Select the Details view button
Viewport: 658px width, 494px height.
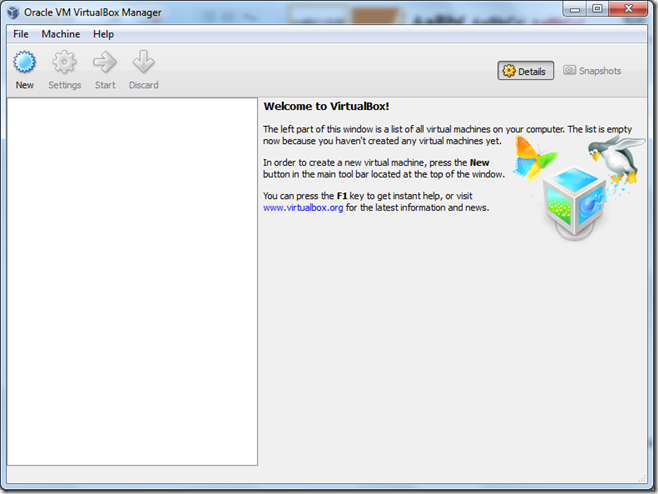pyautogui.click(x=525, y=71)
